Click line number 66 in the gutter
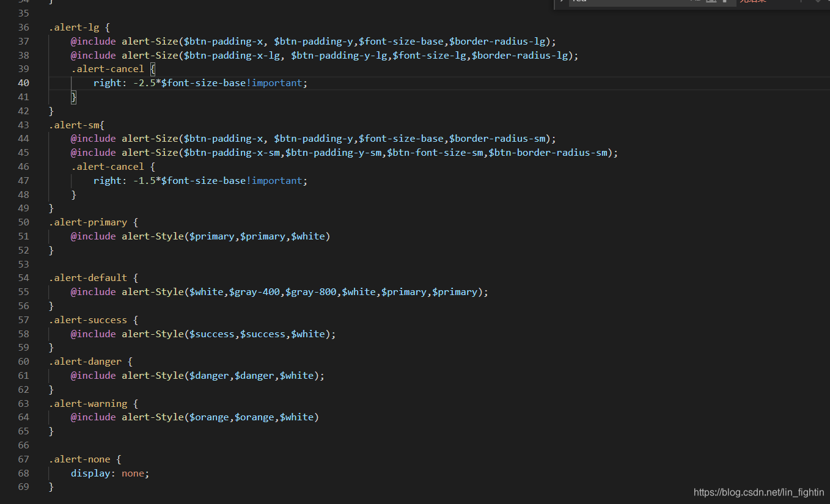Screen dimensions: 830x504 click(23, 445)
